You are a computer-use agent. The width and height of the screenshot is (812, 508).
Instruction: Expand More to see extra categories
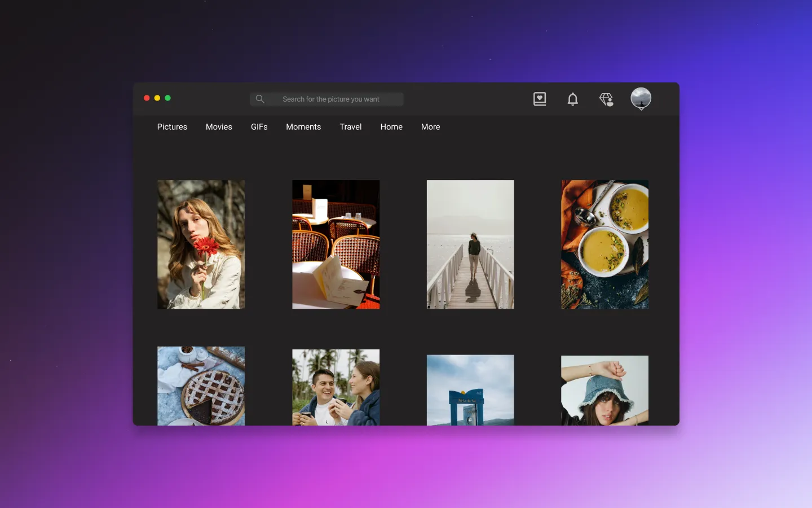pyautogui.click(x=430, y=126)
